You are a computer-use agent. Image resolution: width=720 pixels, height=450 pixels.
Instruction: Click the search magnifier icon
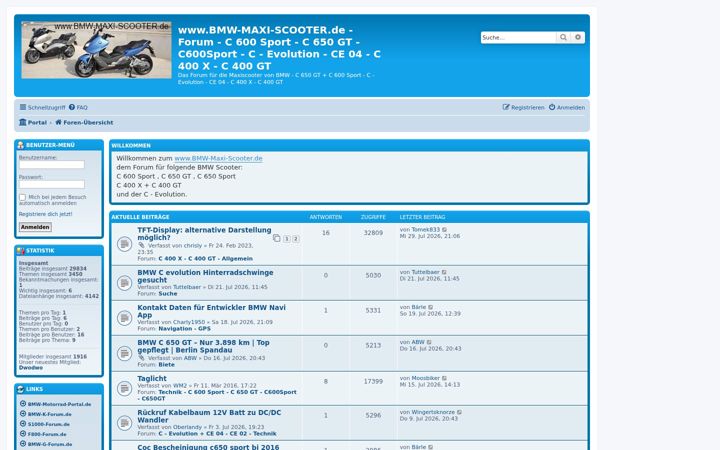pos(563,37)
